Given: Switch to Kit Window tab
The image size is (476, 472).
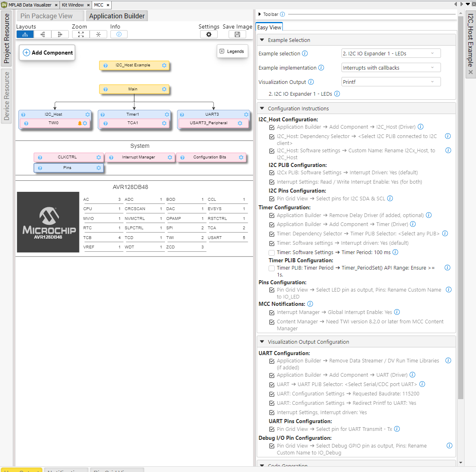Looking at the screenshot, I should pyautogui.click(x=73, y=5).
